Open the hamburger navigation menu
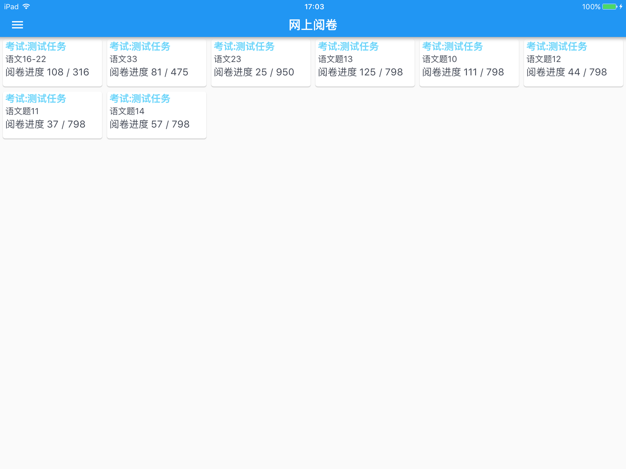The height and width of the screenshot is (469, 626). (x=17, y=25)
